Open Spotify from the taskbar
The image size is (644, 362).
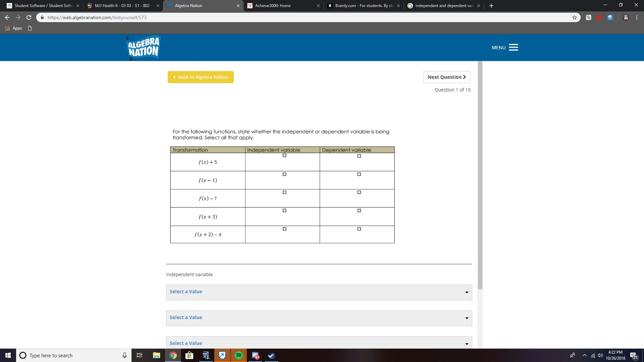(x=239, y=355)
